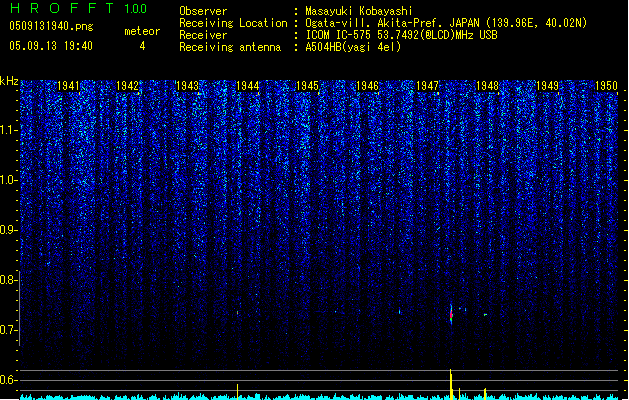
Task: Click the 1944 time marker
Action: click(x=248, y=86)
